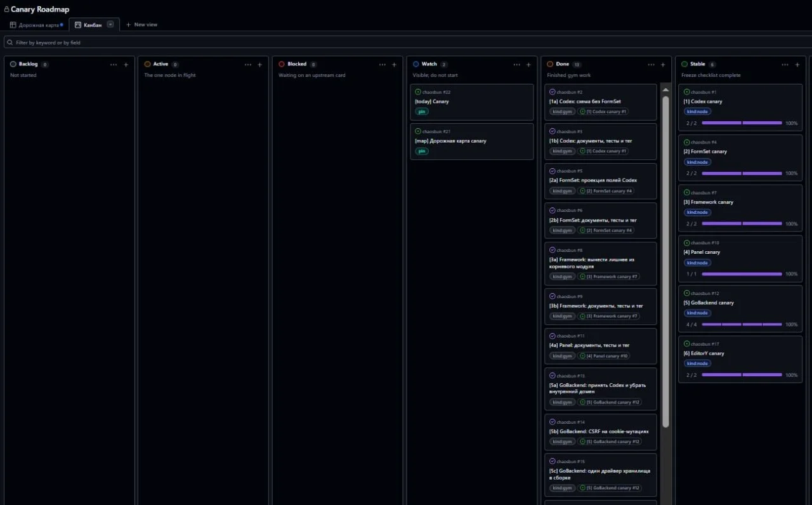Open [1b] Codex: документы, тесты и тег card

click(591, 141)
